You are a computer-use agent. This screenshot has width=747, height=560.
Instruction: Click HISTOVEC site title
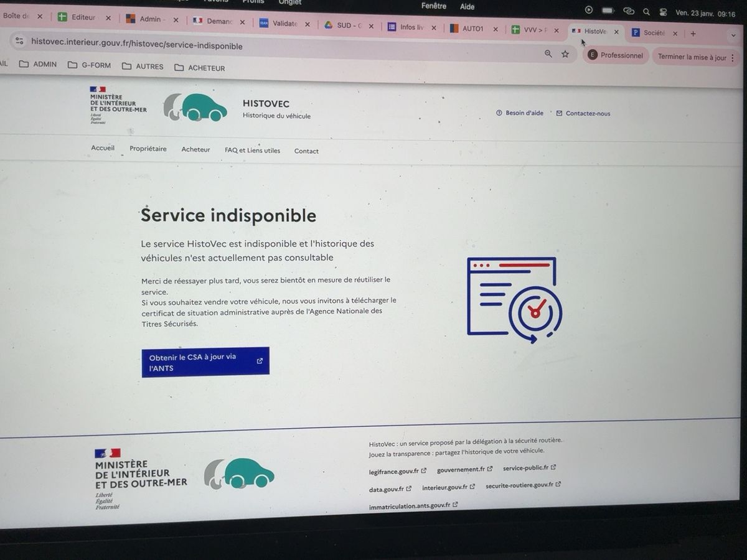pos(266,104)
